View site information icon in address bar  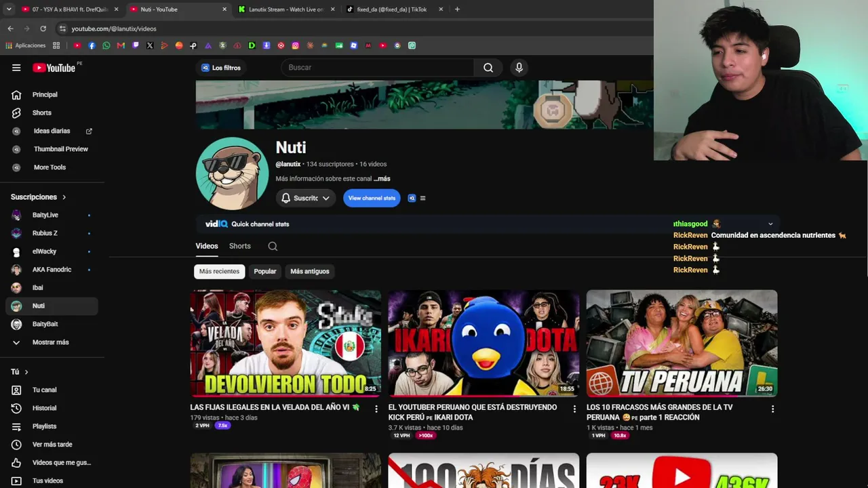click(63, 28)
